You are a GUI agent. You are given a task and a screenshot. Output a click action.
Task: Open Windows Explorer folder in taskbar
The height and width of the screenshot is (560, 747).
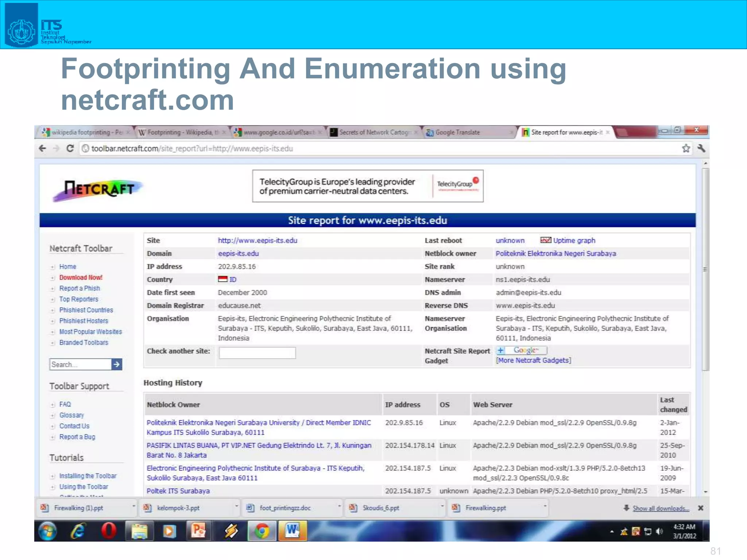point(139,531)
